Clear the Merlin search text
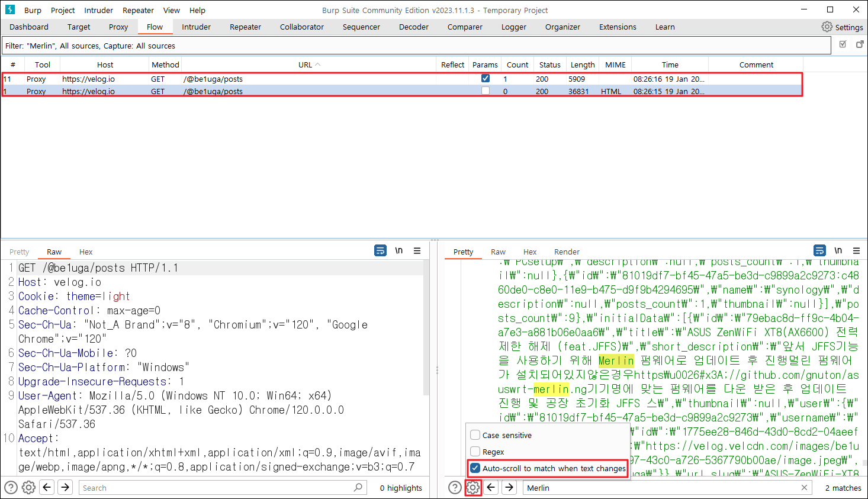The width and height of the screenshot is (868, 499). tap(804, 488)
